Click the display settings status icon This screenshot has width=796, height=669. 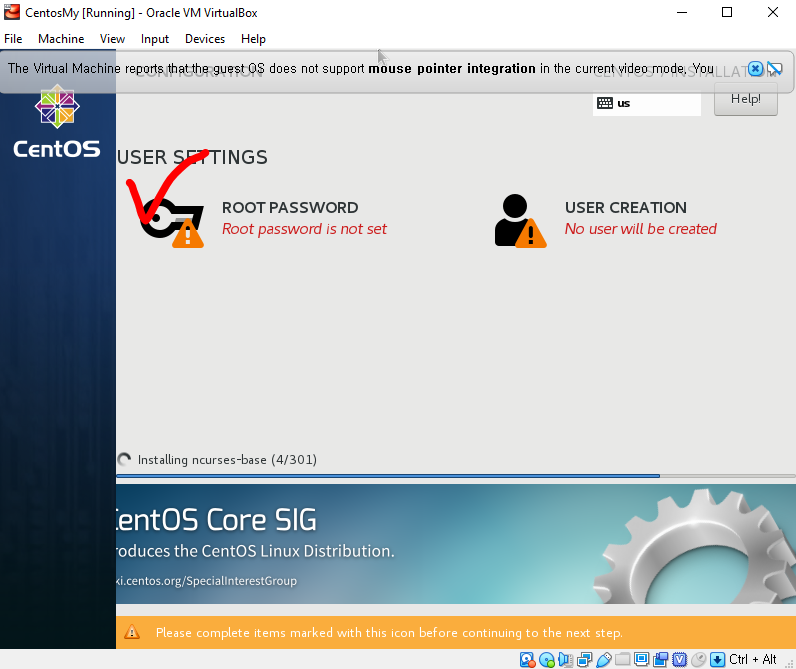[x=642, y=659]
